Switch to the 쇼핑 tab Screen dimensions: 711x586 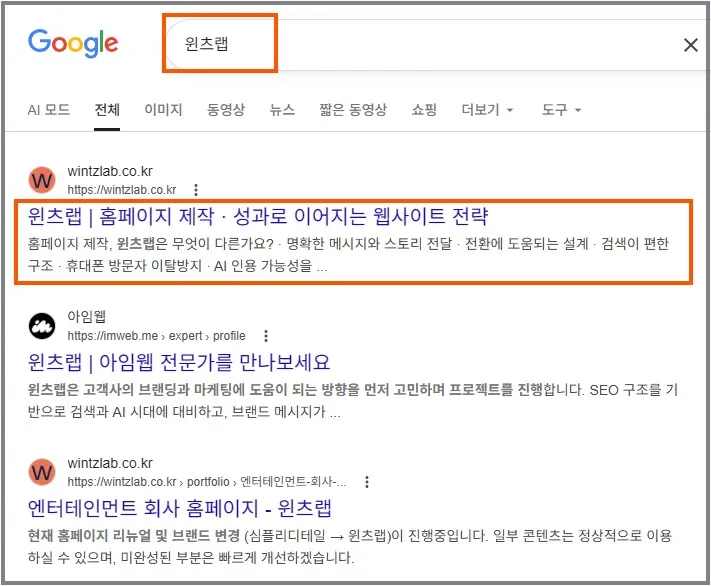pos(424,110)
